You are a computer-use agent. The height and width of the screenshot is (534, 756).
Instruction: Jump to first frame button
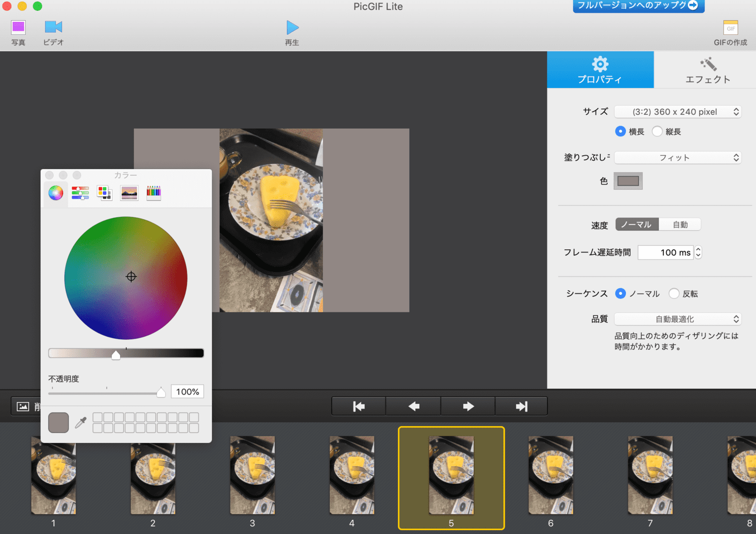point(358,406)
